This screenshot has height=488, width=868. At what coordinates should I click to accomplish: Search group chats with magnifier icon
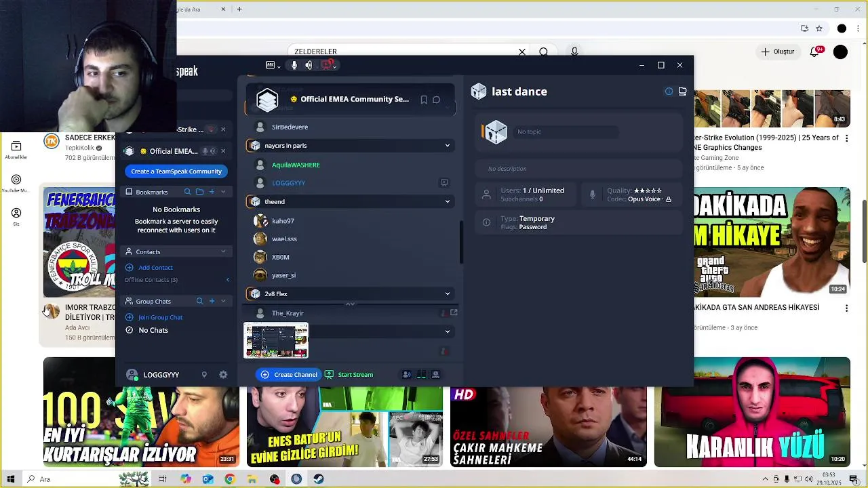[199, 301]
